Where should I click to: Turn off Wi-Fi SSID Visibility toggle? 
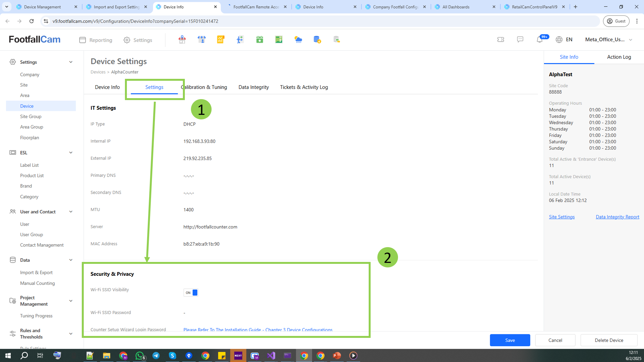(x=191, y=292)
